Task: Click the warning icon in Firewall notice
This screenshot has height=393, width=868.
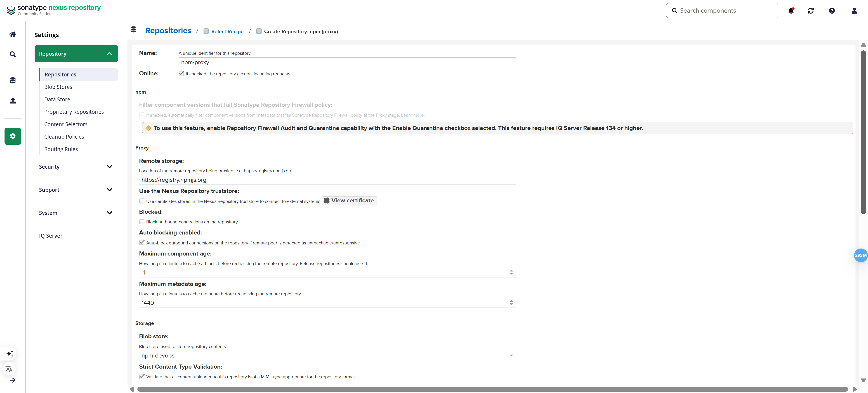Action: [148, 128]
